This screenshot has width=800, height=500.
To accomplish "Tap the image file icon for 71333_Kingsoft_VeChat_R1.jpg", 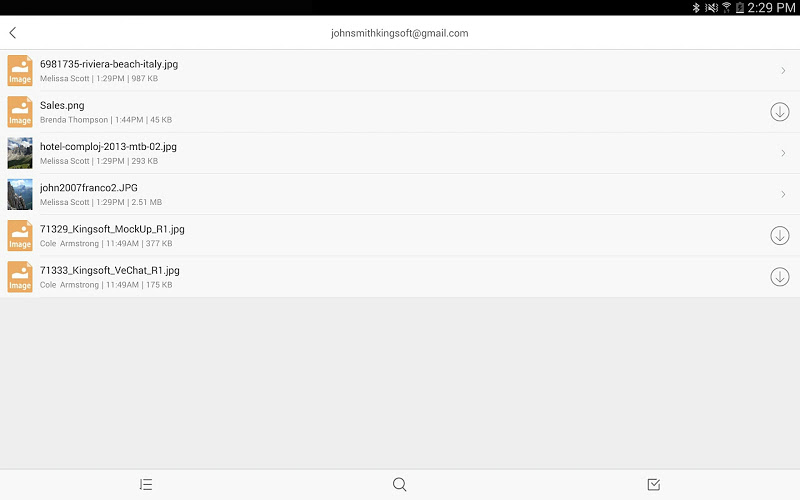I will [20, 277].
